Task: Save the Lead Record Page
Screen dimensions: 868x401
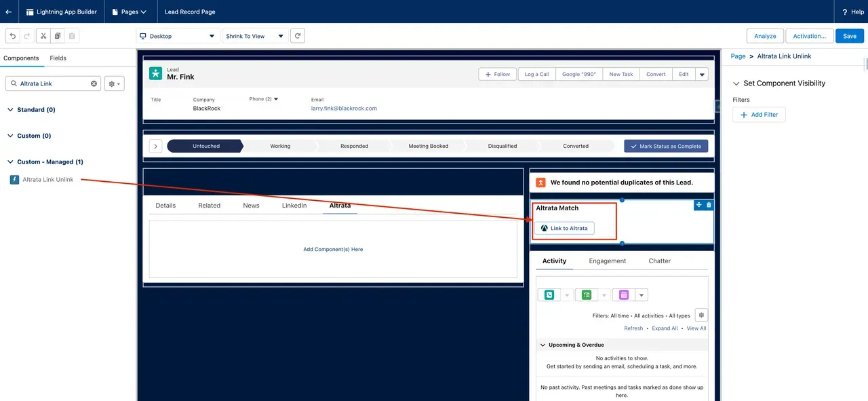Action: [x=850, y=36]
